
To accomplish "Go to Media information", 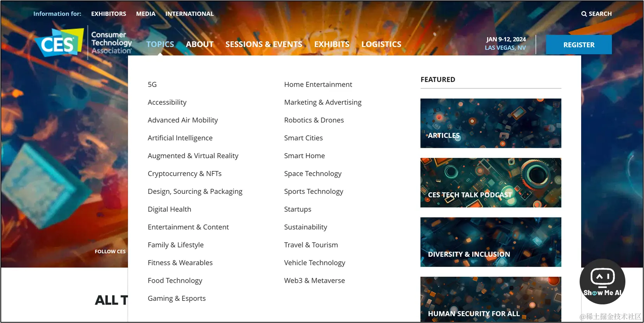I will click(x=146, y=14).
